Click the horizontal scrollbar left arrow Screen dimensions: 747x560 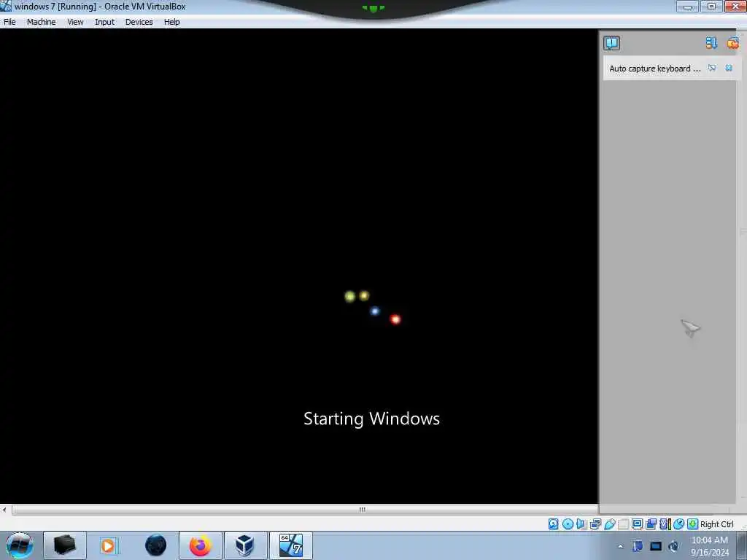4,510
